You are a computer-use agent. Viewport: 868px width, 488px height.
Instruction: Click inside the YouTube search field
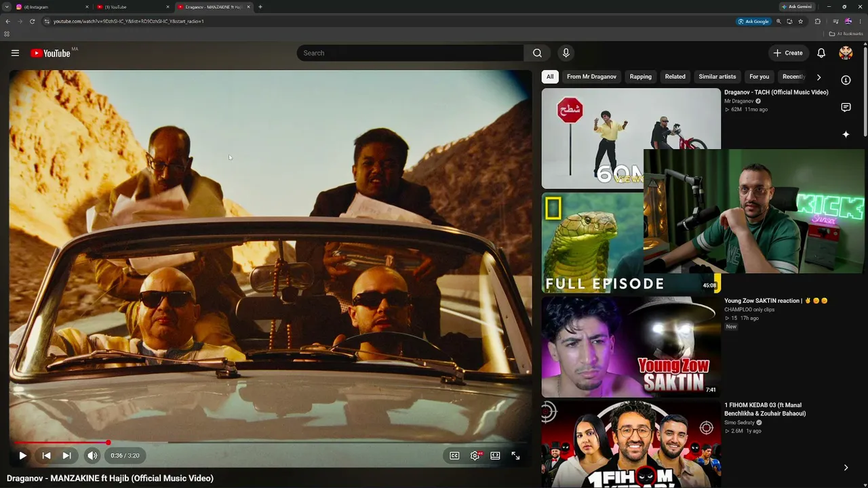coord(410,53)
